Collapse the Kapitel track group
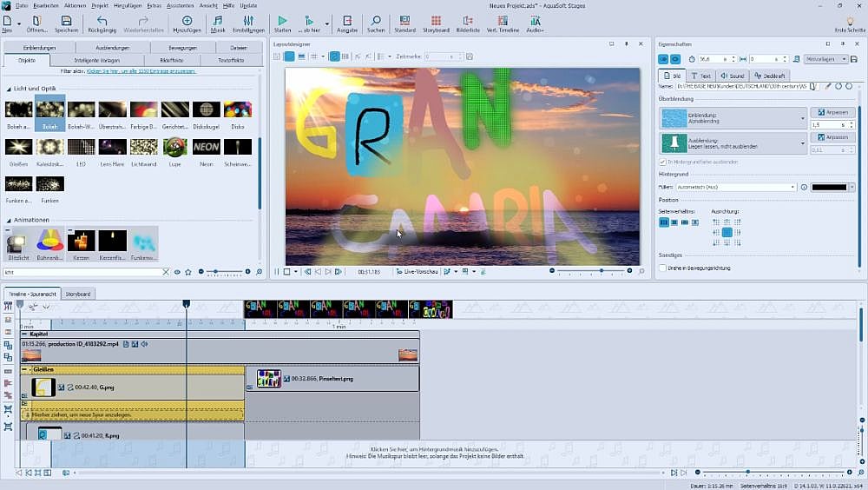The image size is (868, 490). tap(24, 334)
